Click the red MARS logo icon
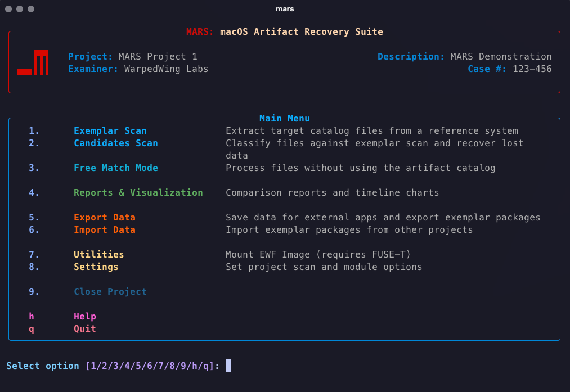This screenshot has width=570, height=392. (x=33, y=62)
